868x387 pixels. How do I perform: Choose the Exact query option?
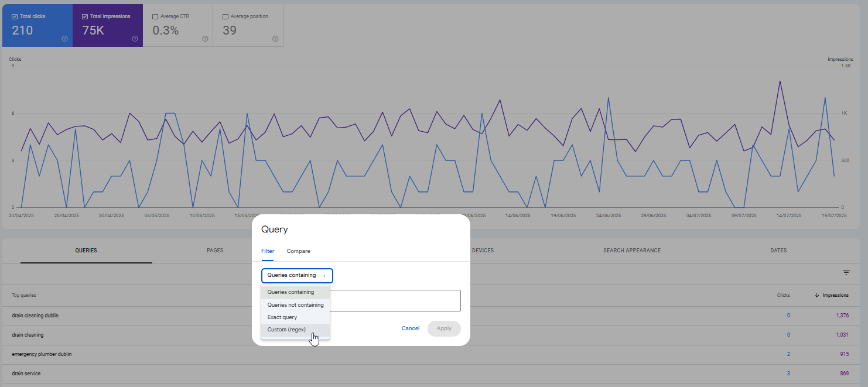(x=296, y=317)
